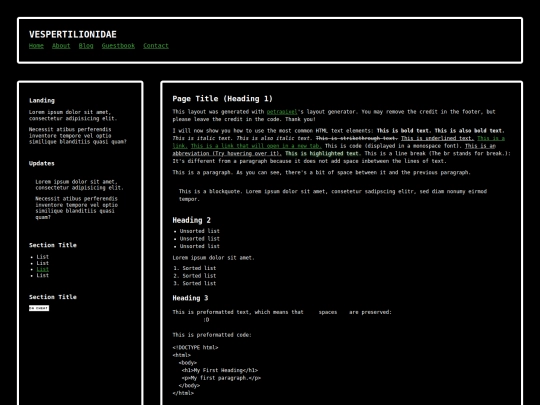This screenshot has width=540, height=405.
Task: Click the '</html>' closing tag line
Action: 183,393
